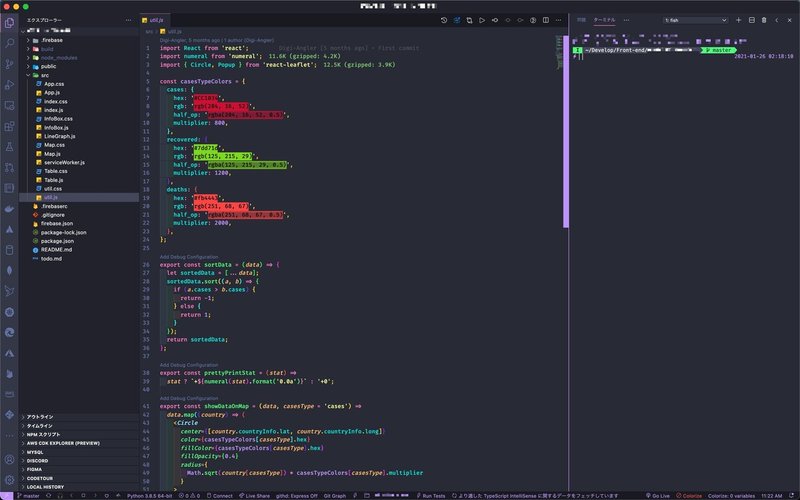Open the GitHub Pull Requests activity icon
This screenshot has width=800, height=500.
tap(9, 167)
